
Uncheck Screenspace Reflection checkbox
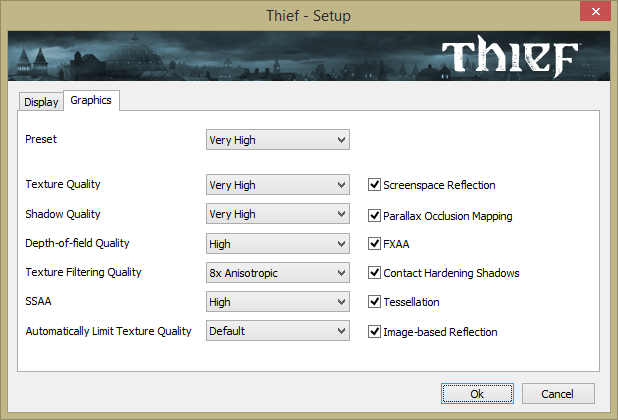pyautogui.click(x=374, y=184)
